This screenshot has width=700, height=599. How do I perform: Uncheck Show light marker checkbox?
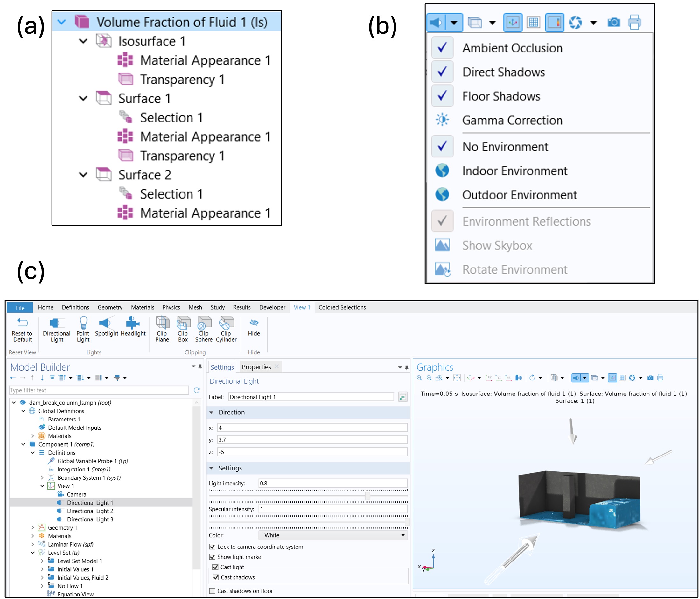click(x=213, y=557)
